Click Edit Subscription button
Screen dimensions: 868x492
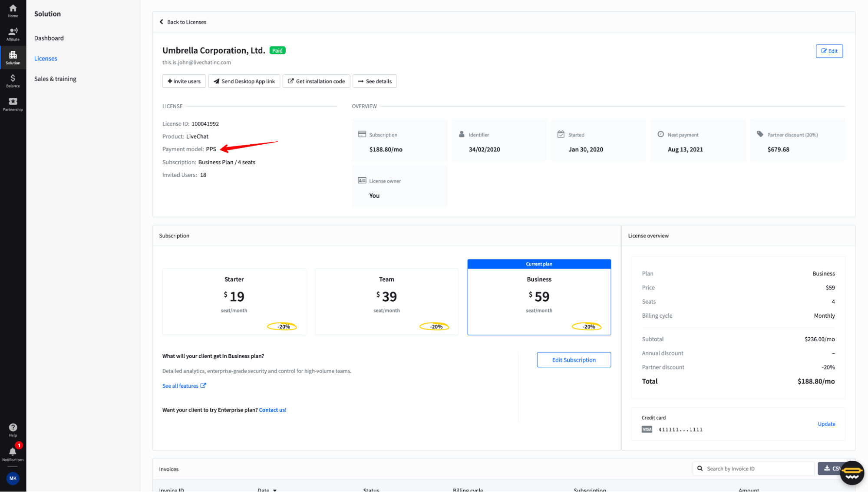point(574,360)
